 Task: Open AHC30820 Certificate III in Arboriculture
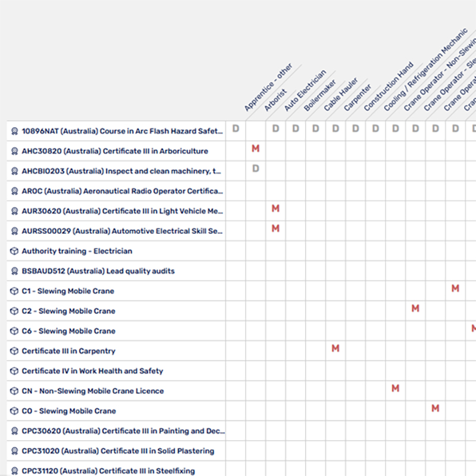115,151
